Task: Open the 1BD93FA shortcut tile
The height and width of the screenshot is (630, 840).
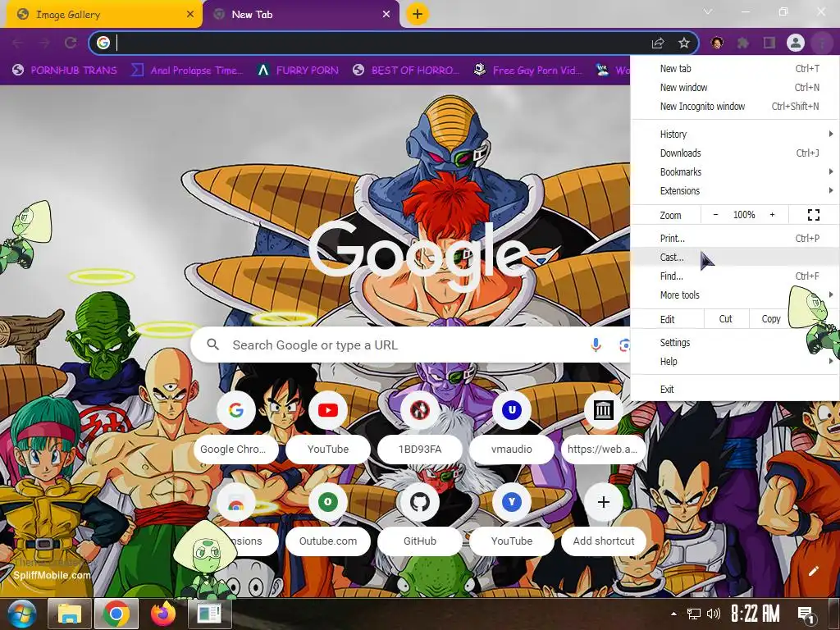Action: pos(420,427)
